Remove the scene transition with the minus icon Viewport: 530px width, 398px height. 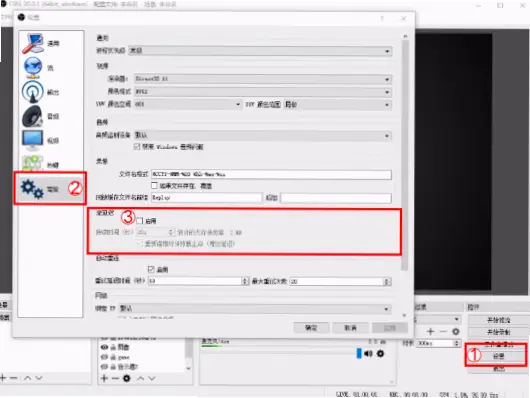coord(443,332)
